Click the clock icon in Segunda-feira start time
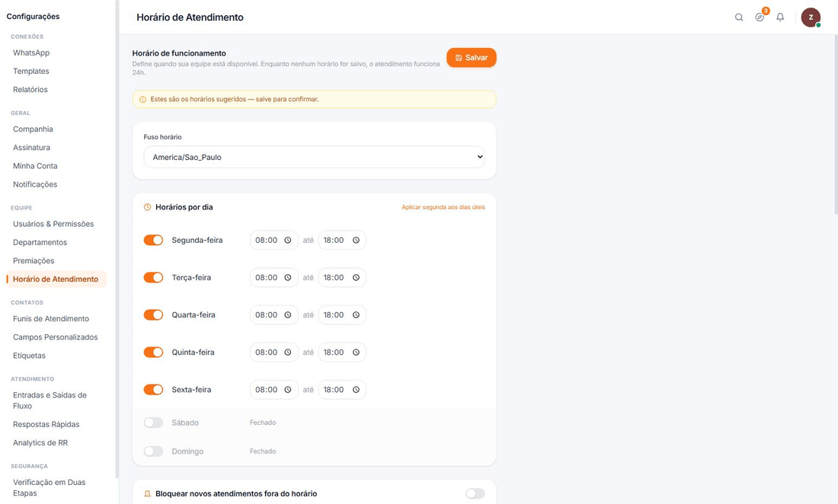The image size is (838, 504). [x=287, y=241]
